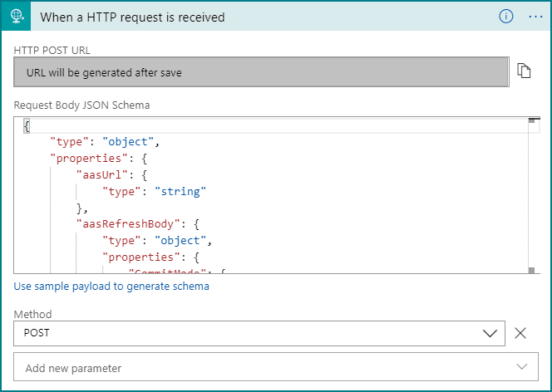The width and height of the screenshot is (552, 392).
Task: Select POST method combo box
Action: [x=249, y=333]
